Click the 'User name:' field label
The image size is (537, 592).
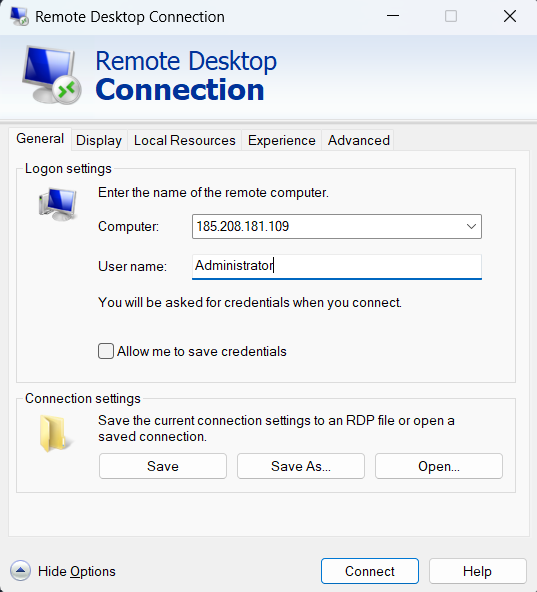coord(132,267)
